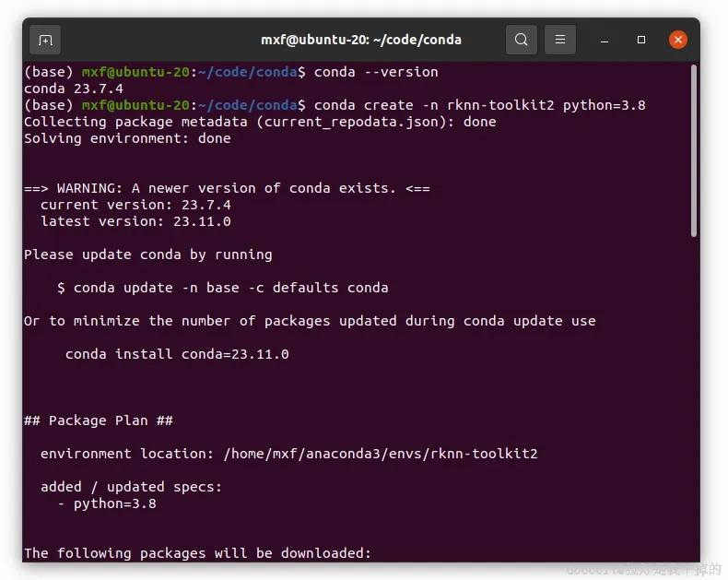Click '$ conda update -n base -c defaults conda'
This screenshot has height=580, width=728.
[x=222, y=288]
